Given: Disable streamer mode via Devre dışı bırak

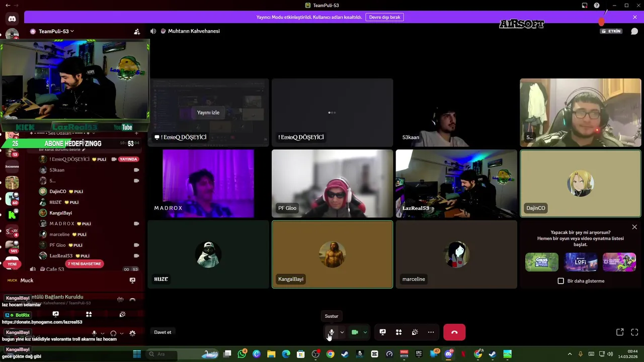Looking at the screenshot, I should 385,17.
